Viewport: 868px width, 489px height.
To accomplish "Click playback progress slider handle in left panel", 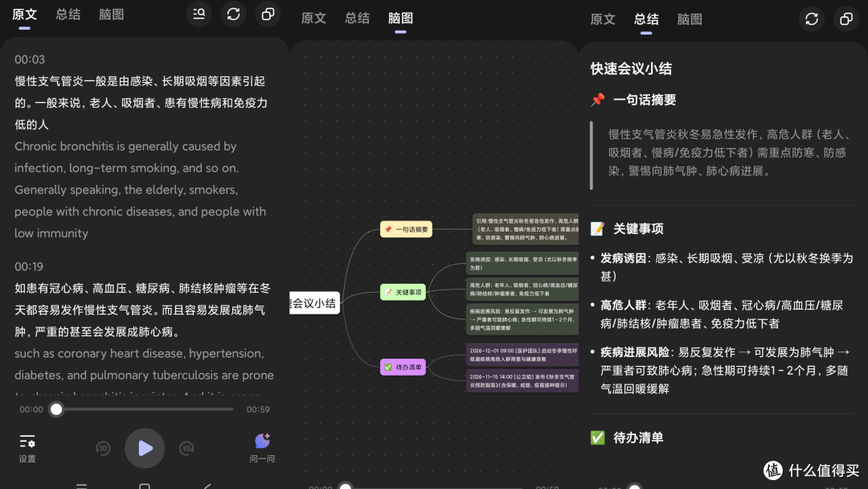I will click(56, 409).
